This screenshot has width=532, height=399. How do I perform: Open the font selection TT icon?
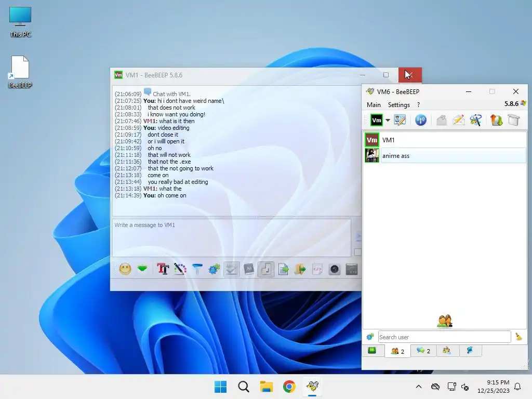[163, 270]
